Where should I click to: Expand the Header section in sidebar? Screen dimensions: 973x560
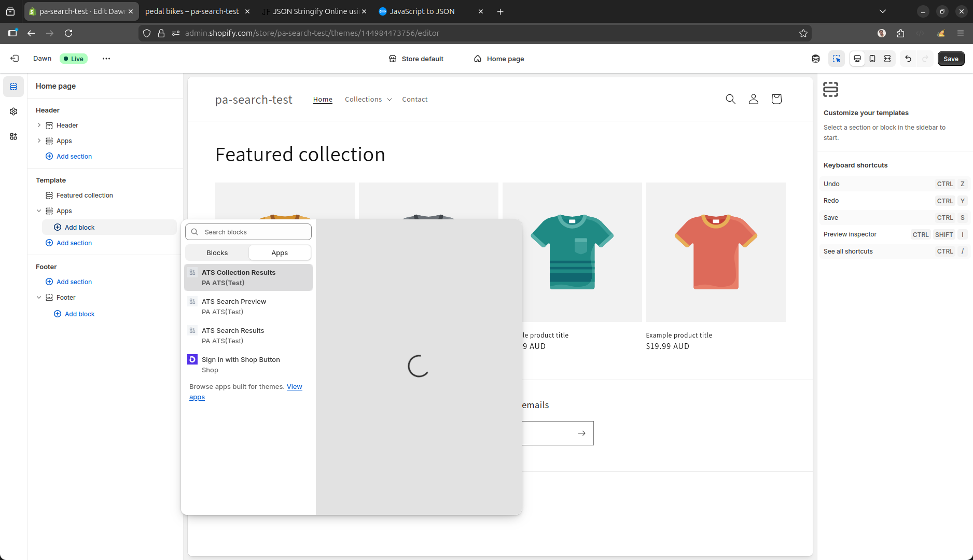(39, 125)
